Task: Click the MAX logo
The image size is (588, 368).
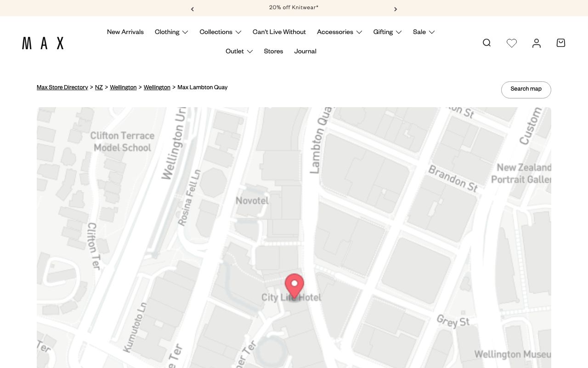Action: tap(43, 43)
